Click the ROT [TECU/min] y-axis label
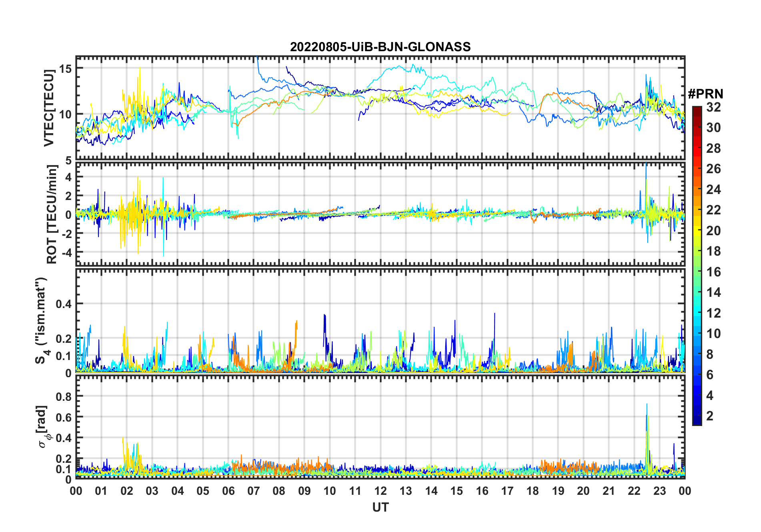This screenshot has height=532, width=761. pos(52,214)
